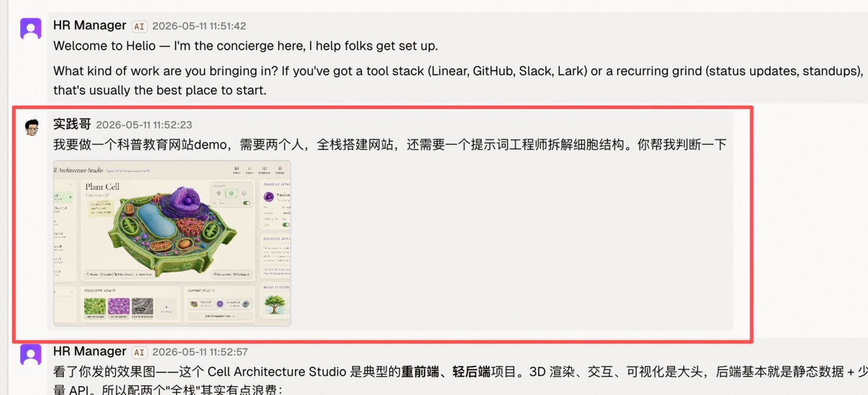Click the timestamp 2026-05-11 11:52:57
The width and height of the screenshot is (868, 395).
(x=200, y=352)
